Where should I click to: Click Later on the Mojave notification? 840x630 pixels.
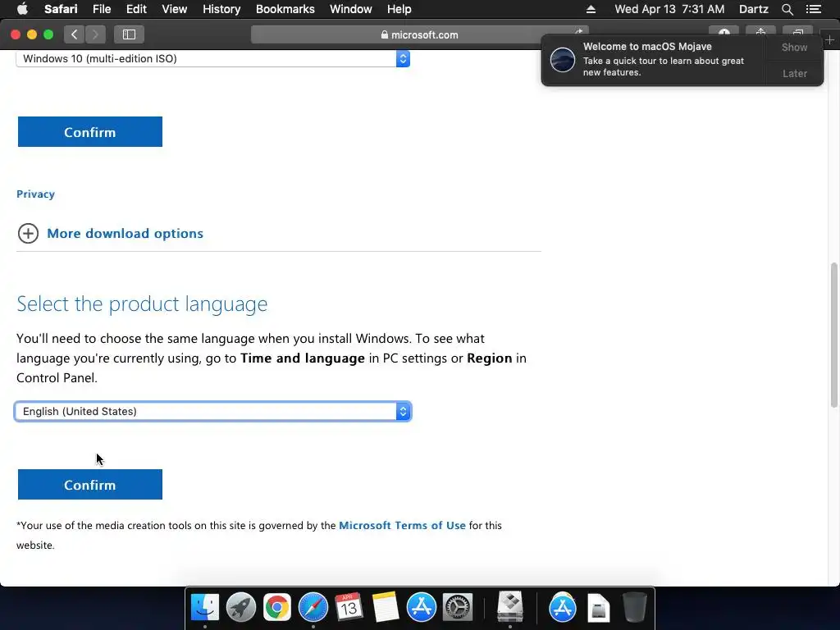click(x=794, y=73)
